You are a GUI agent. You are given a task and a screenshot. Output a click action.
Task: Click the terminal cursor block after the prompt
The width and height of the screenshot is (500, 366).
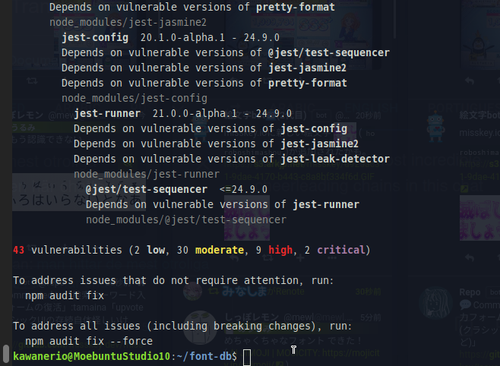247,357
